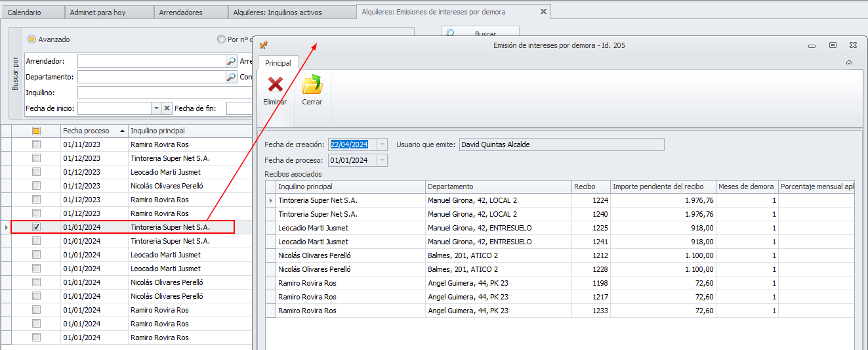Image resolution: width=868 pixels, height=350 pixels.
Task: Sort by the Fecha proceso column header
Action: pos(87,131)
